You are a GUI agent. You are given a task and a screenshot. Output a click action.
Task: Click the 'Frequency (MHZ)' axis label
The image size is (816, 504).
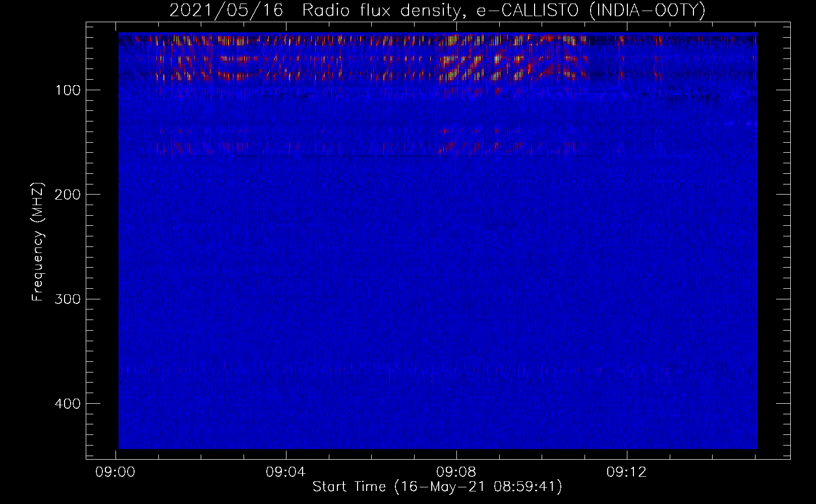tap(38, 242)
